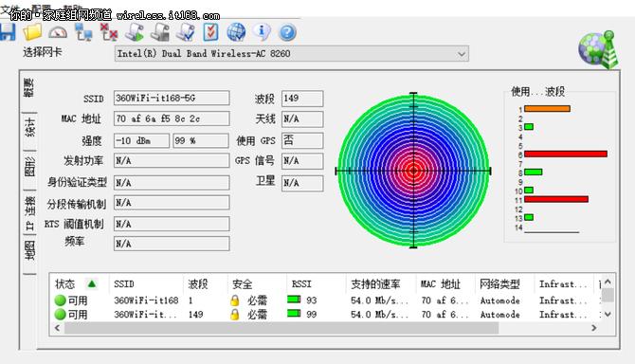
Task: Click the 频率 N/A field
Action: 172,244
